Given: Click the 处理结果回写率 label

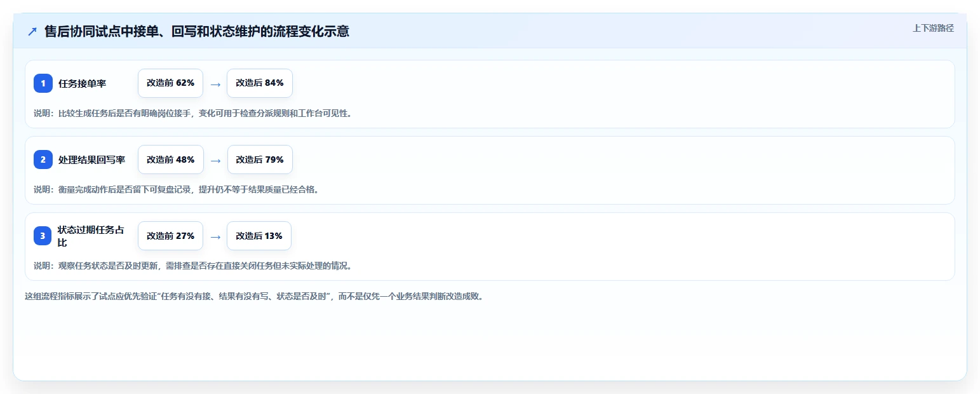Looking at the screenshot, I should (x=92, y=160).
